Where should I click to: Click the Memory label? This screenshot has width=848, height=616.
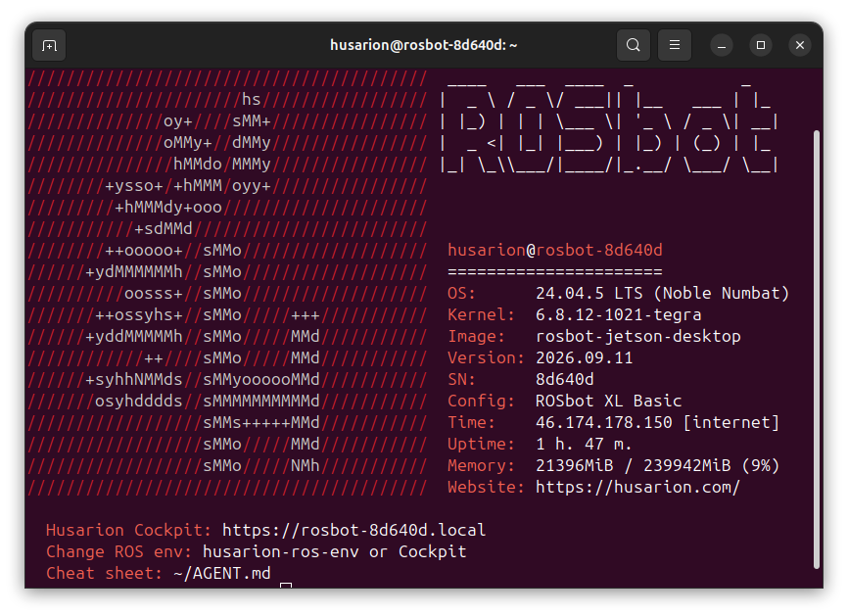coord(482,465)
